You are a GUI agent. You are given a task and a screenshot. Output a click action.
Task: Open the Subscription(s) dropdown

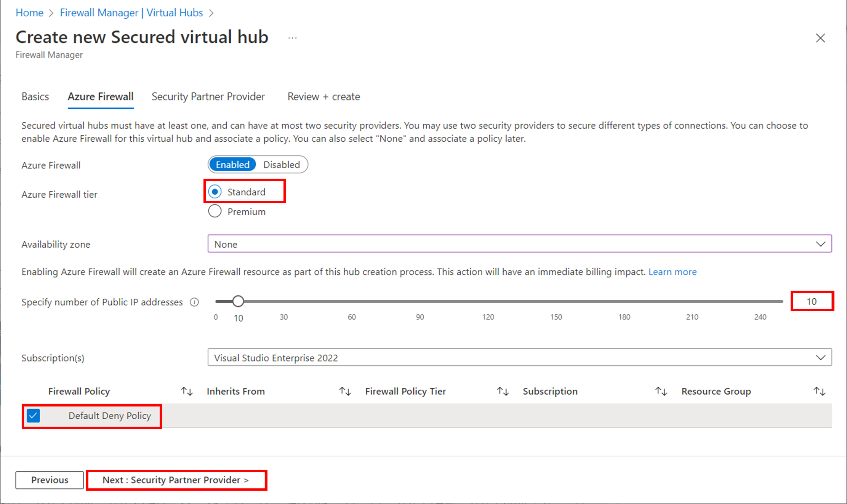[x=519, y=357]
